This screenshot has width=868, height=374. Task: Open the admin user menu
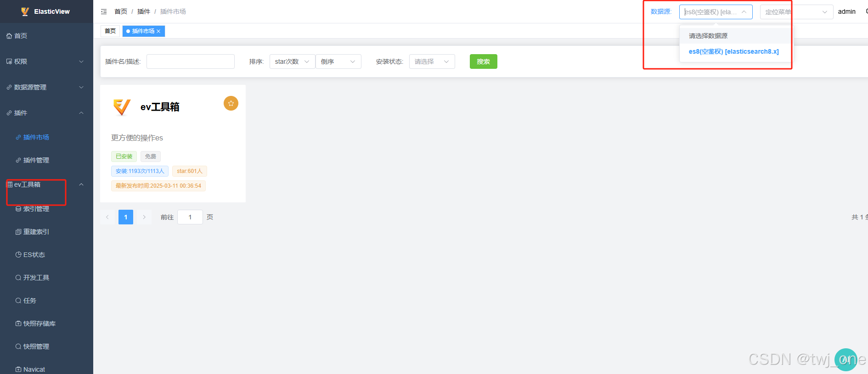click(x=847, y=11)
